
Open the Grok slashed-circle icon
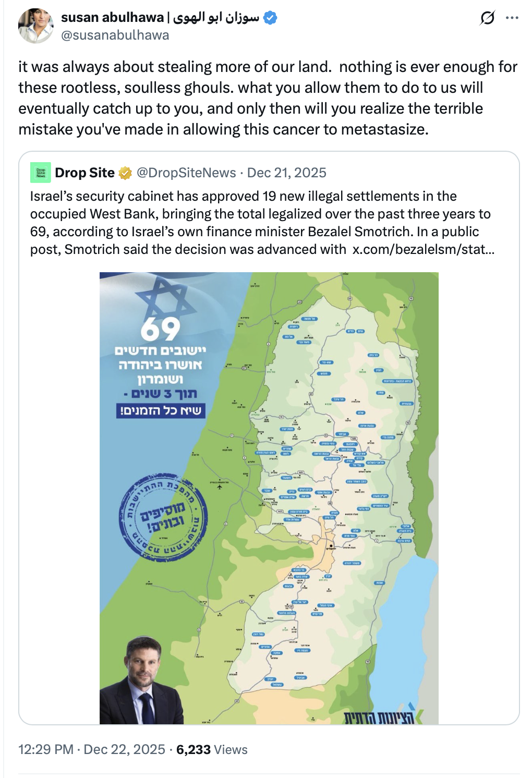click(x=487, y=18)
